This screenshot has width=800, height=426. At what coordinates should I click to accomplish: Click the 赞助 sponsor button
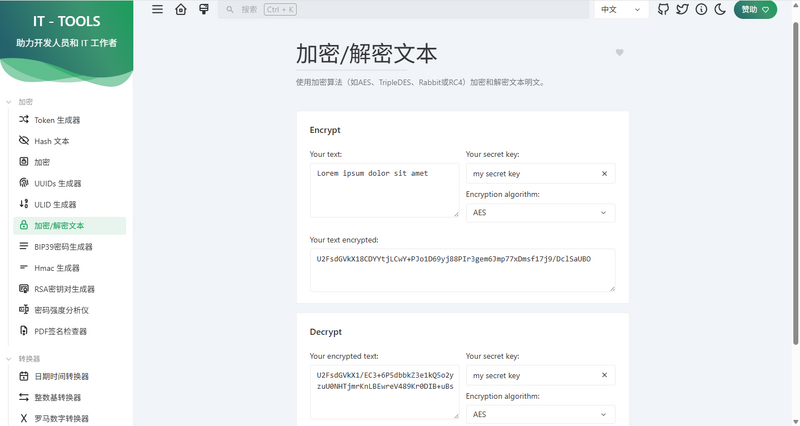click(x=755, y=9)
